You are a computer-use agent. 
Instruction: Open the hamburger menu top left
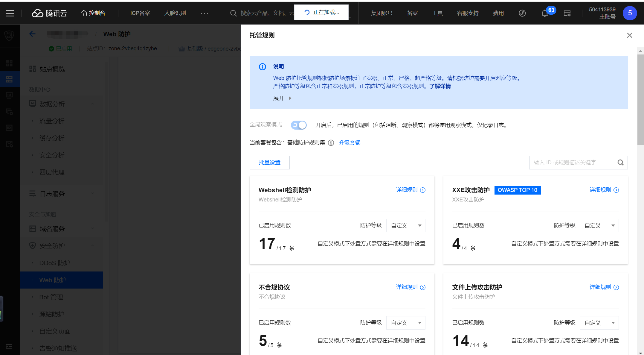[10, 13]
